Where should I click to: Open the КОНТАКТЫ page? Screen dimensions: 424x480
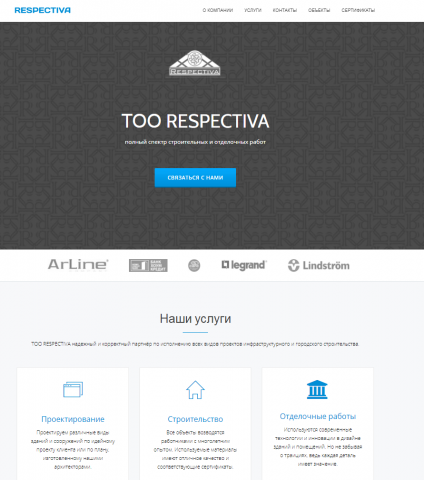(x=285, y=10)
